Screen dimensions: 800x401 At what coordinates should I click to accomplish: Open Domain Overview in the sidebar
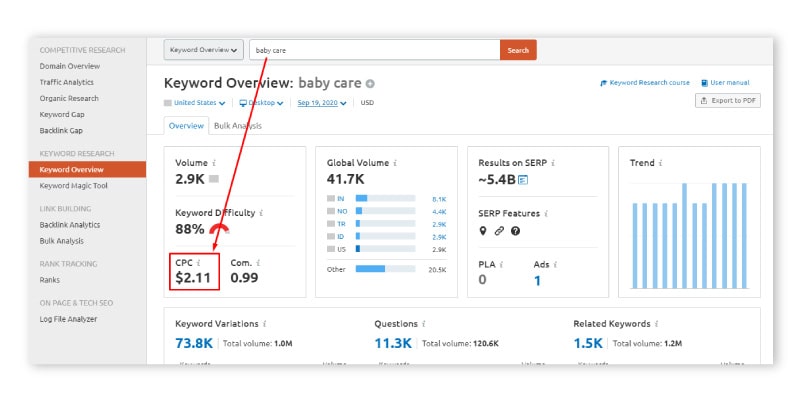point(70,66)
